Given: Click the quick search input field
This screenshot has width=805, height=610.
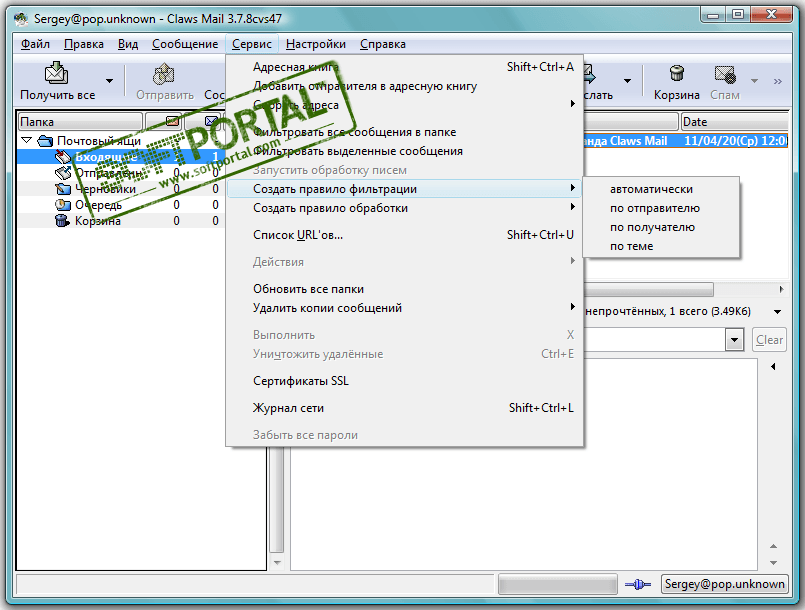Looking at the screenshot, I should coord(655,340).
